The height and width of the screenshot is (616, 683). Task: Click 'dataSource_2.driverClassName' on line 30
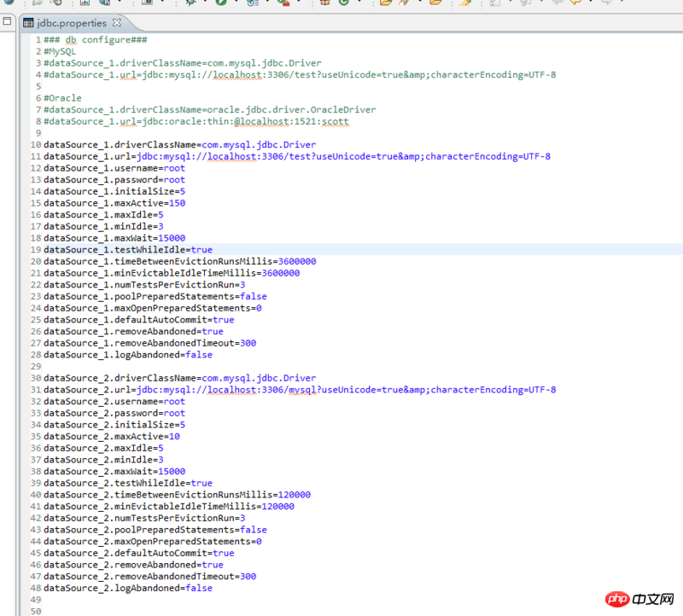point(122,379)
